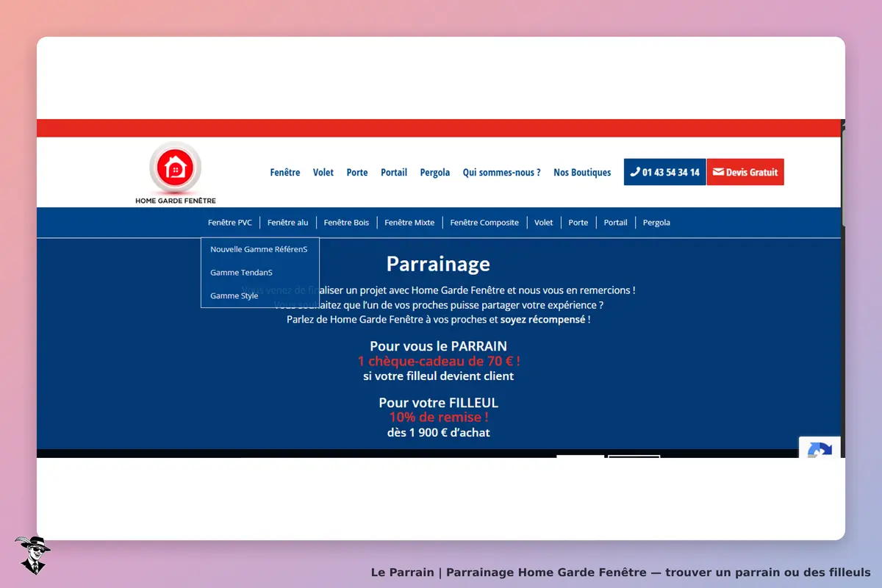Screen dimensions: 882x588
Task: Choose Nouvelle Gamme RéférenS entry
Action: [259, 249]
